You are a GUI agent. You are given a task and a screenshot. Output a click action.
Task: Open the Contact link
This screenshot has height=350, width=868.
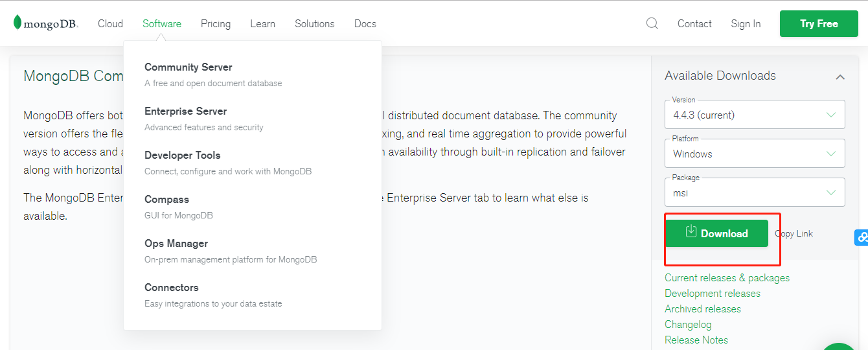coord(694,23)
